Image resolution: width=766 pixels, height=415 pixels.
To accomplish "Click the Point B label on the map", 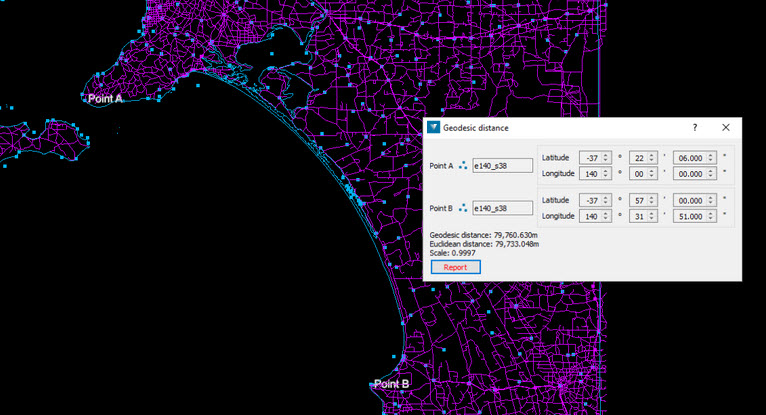I will (x=391, y=384).
